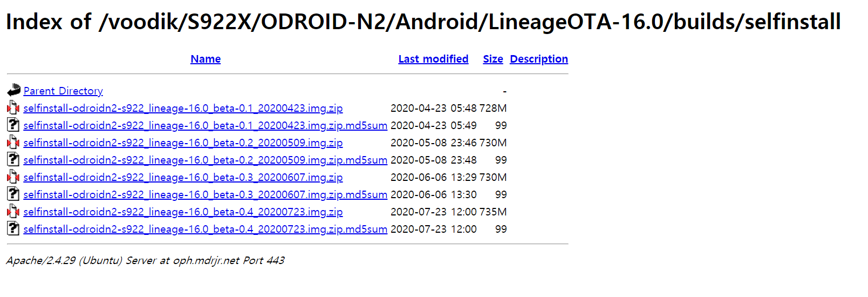Sort listing by Size column
The height and width of the screenshot is (297, 868).
pyautogui.click(x=493, y=59)
